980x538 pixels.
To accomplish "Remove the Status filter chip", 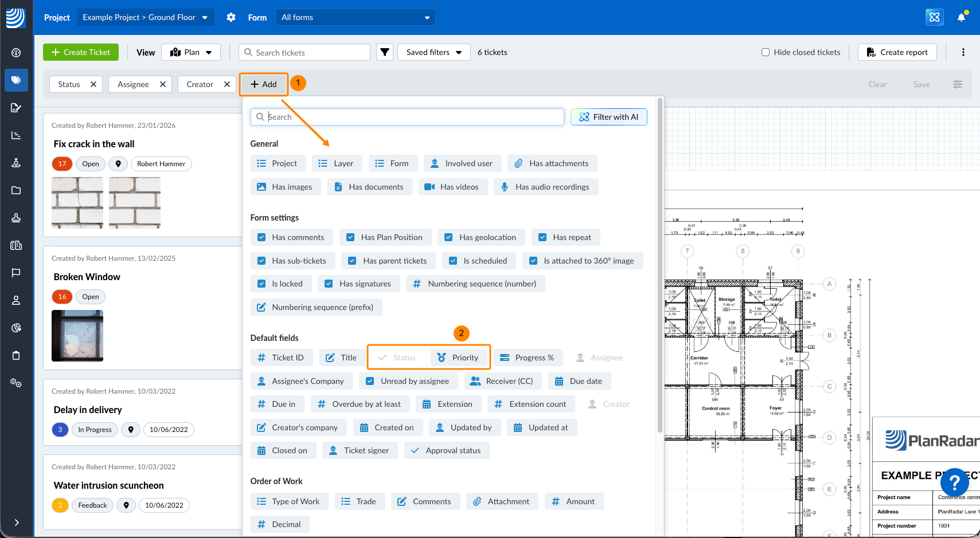I will coord(93,84).
